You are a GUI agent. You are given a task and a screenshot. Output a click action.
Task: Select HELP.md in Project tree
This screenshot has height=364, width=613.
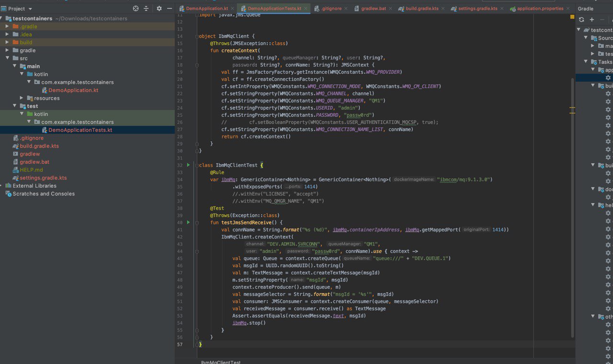point(31,170)
